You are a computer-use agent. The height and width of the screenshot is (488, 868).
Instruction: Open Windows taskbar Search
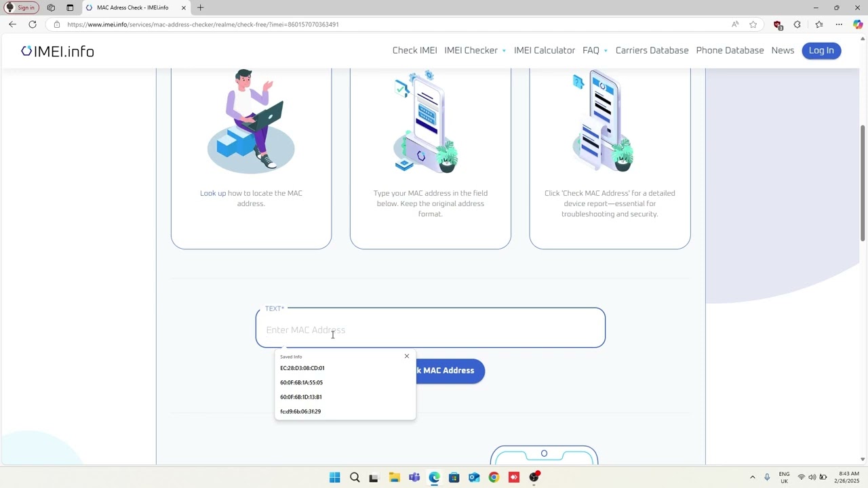point(355,477)
